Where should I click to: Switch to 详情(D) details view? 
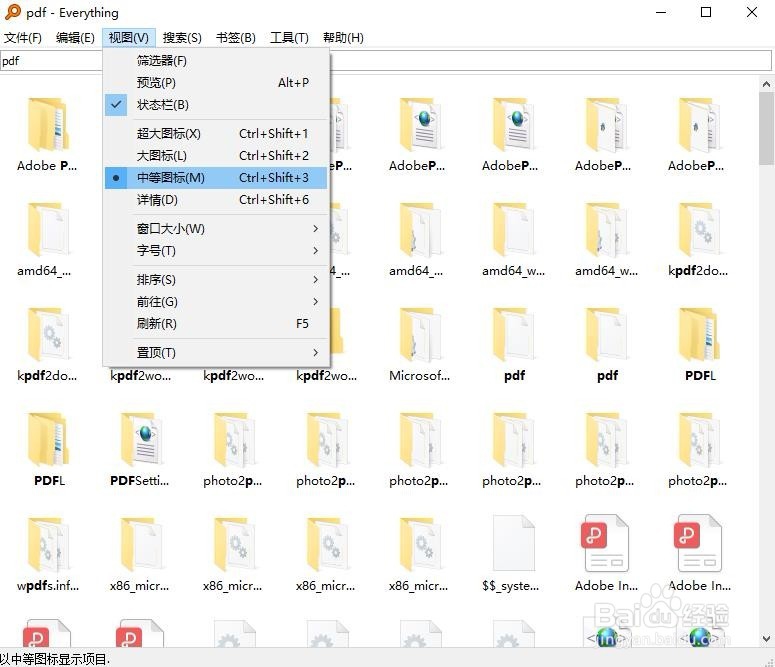click(216, 200)
